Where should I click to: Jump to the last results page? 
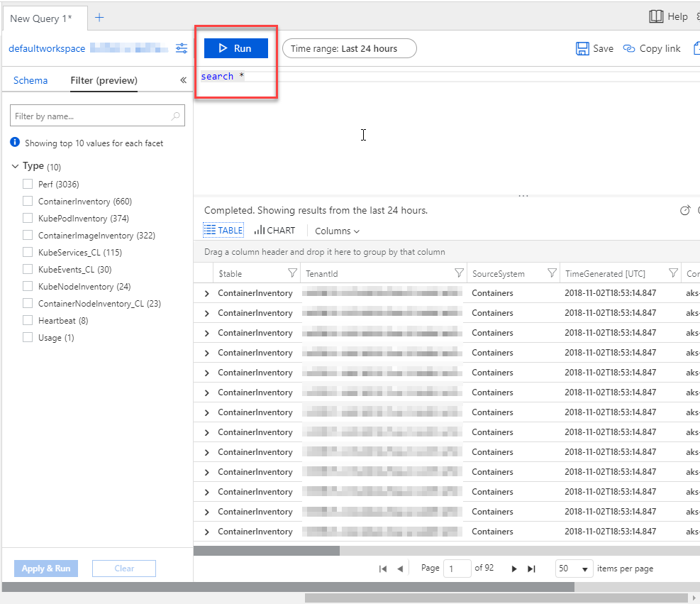tap(532, 569)
